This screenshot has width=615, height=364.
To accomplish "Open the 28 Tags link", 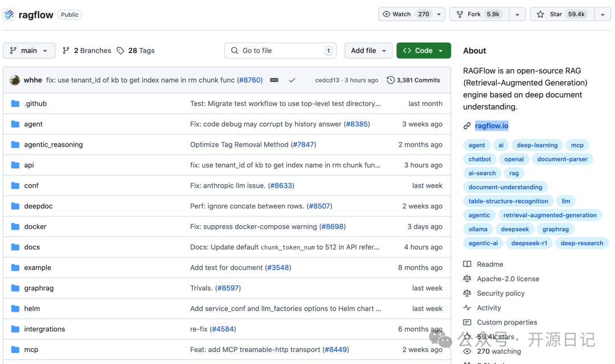I will point(136,51).
